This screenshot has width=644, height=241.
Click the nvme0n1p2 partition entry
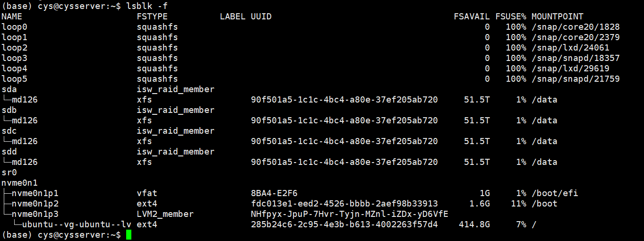pyautogui.click(x=35, y=204)
